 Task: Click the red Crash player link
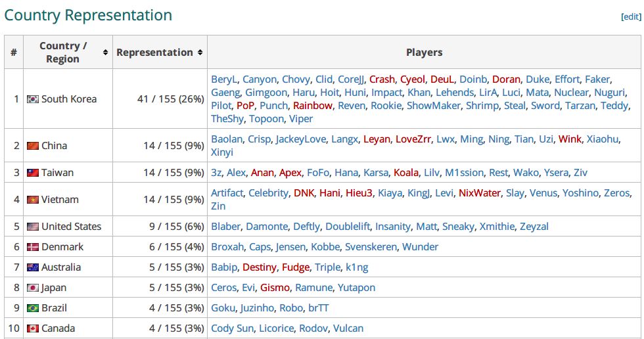(x=382, y=79)
